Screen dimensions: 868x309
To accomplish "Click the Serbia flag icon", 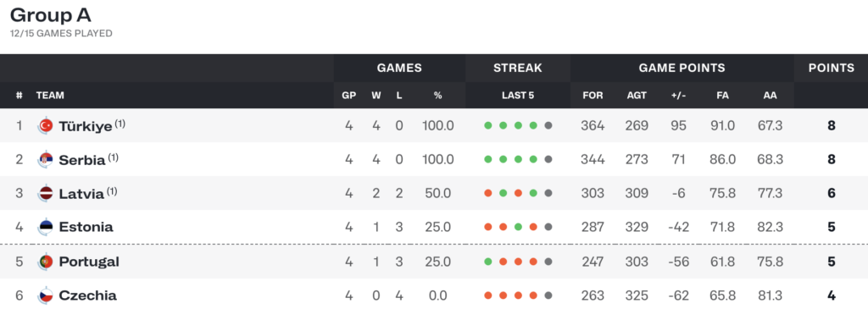I will pyautogui.click(x=46, y=160).
